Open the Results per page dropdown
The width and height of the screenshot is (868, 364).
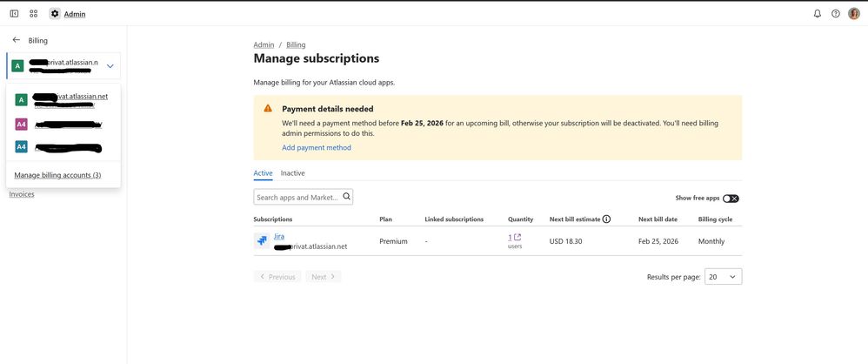(723, 276)
